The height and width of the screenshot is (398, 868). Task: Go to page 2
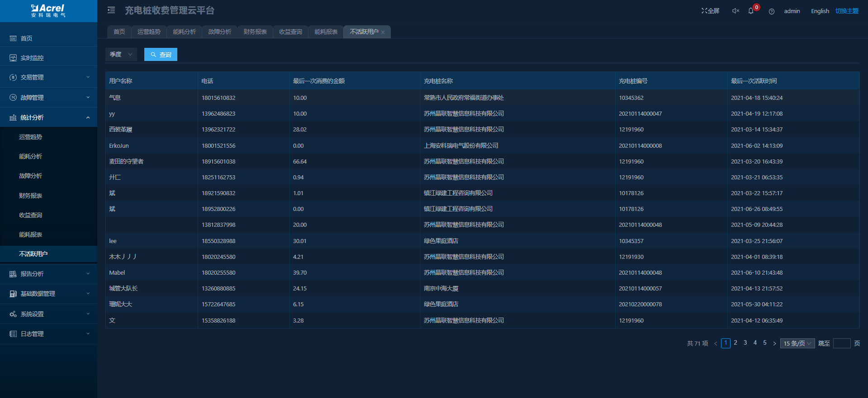[735, 343]
